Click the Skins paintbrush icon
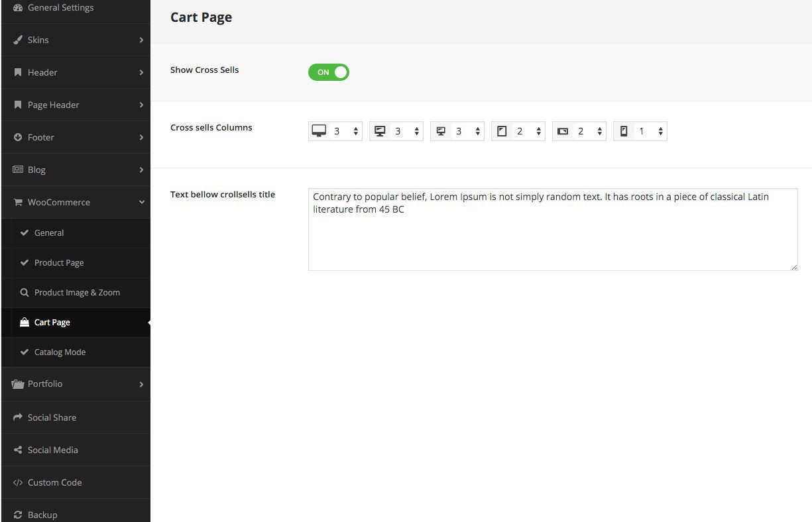Viewport: 812px width, 522px height. [x=18, y=40]
